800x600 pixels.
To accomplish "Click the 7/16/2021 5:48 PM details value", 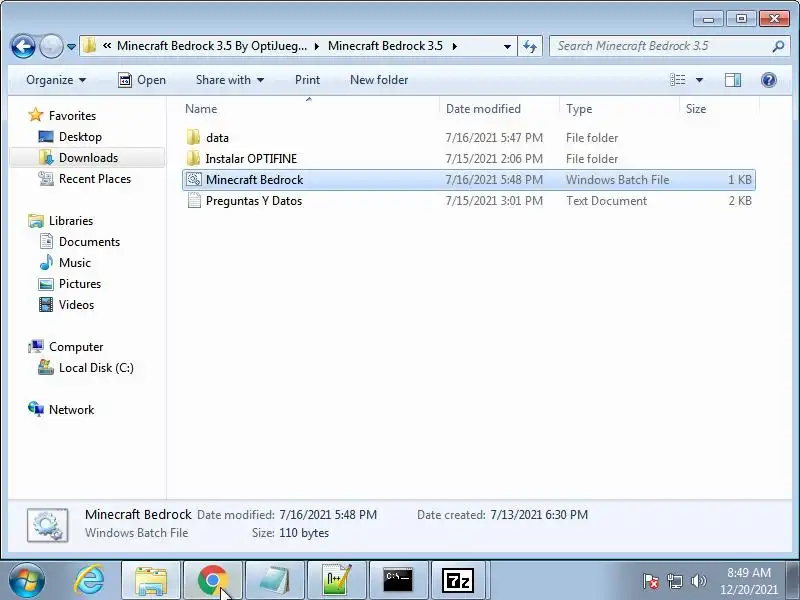I will 328,515.
